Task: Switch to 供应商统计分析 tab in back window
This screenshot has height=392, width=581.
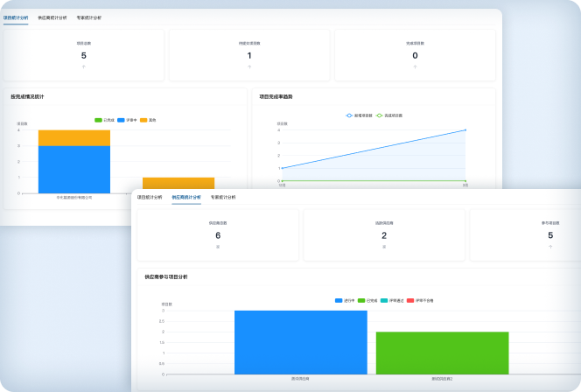Action: click(x=52, y=17)
